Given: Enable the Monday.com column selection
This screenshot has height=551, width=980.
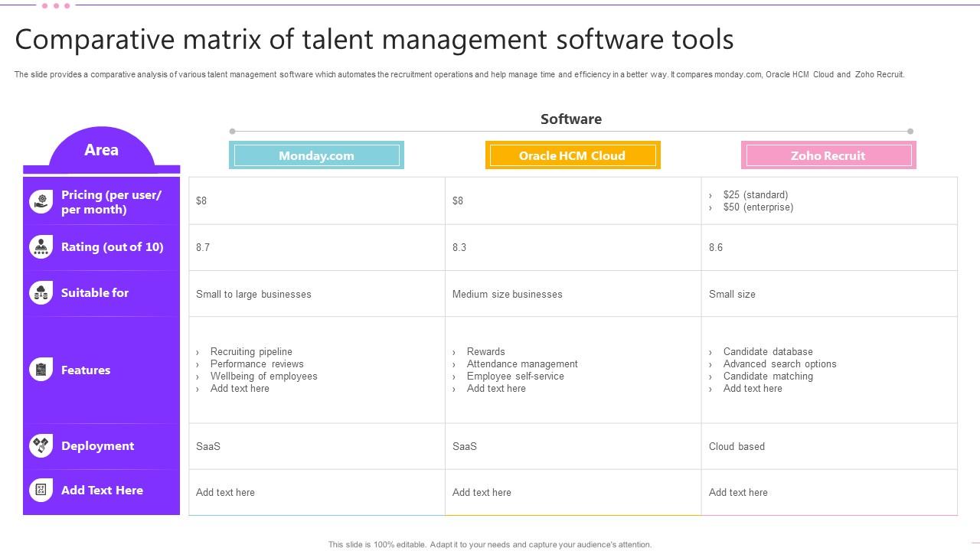Looking at the screenshot, I should click(x=316, y=155).
